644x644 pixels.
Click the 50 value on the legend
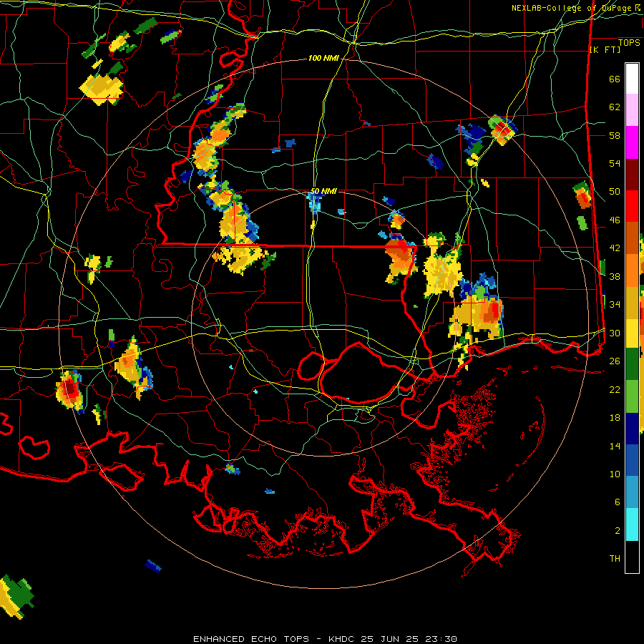pos(615,192)
